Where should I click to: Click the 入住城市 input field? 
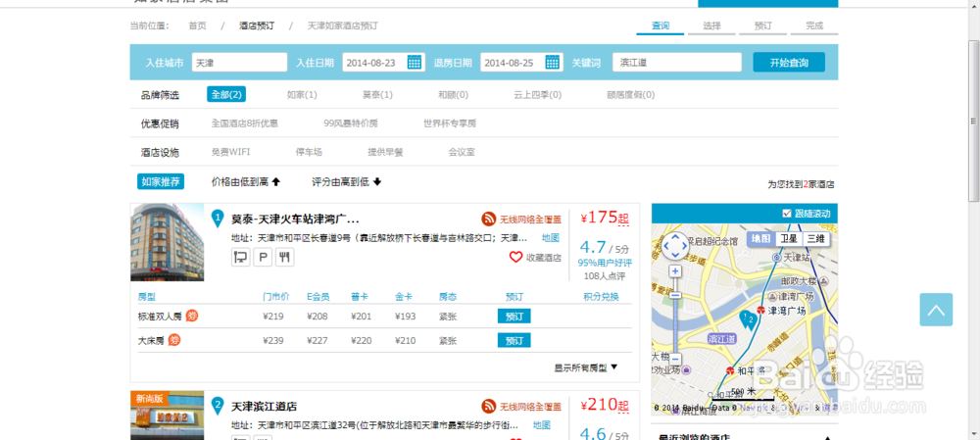(x=239, y=62)
